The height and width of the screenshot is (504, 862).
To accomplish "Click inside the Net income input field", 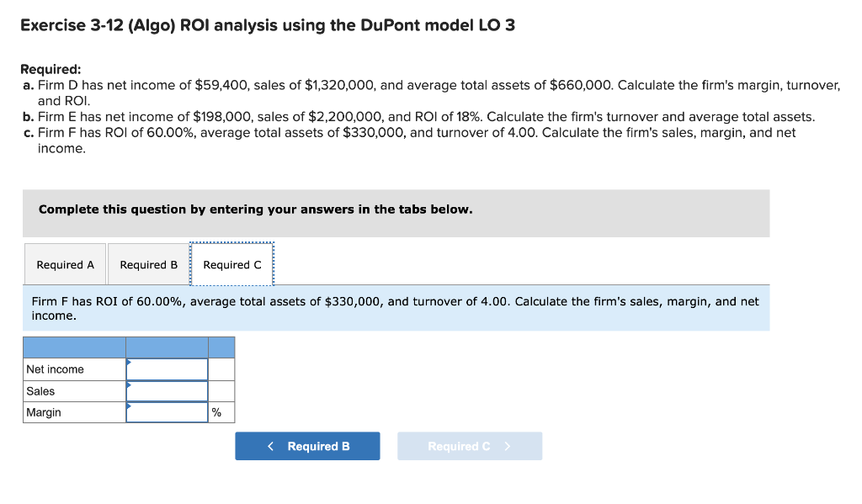I will coord(167,369).
